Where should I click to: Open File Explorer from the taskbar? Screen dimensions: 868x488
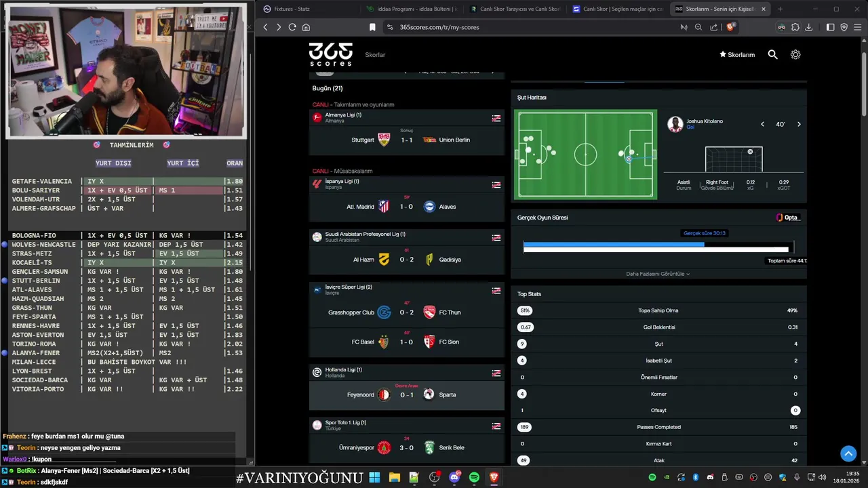pyautogui.click(x=394, y=477)
